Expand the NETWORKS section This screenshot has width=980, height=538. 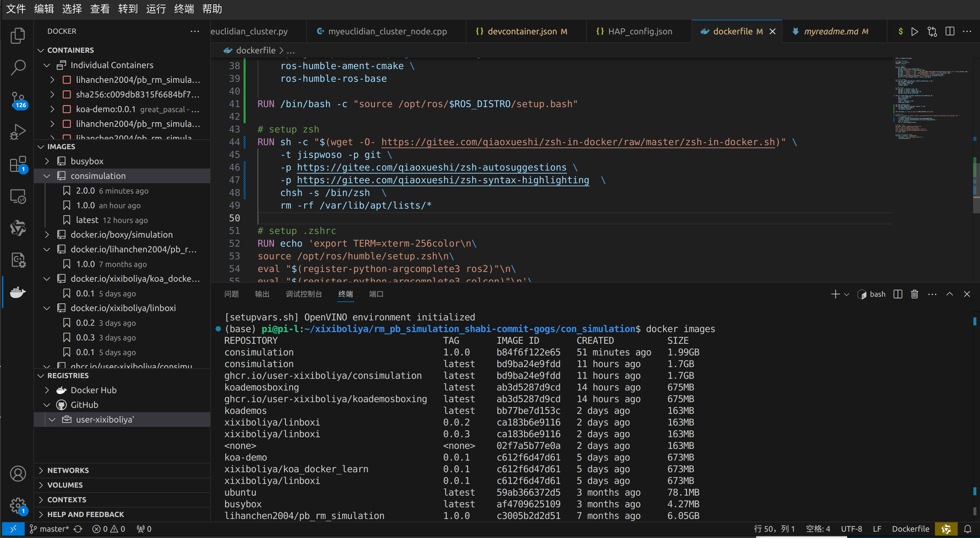click(68, 470)
